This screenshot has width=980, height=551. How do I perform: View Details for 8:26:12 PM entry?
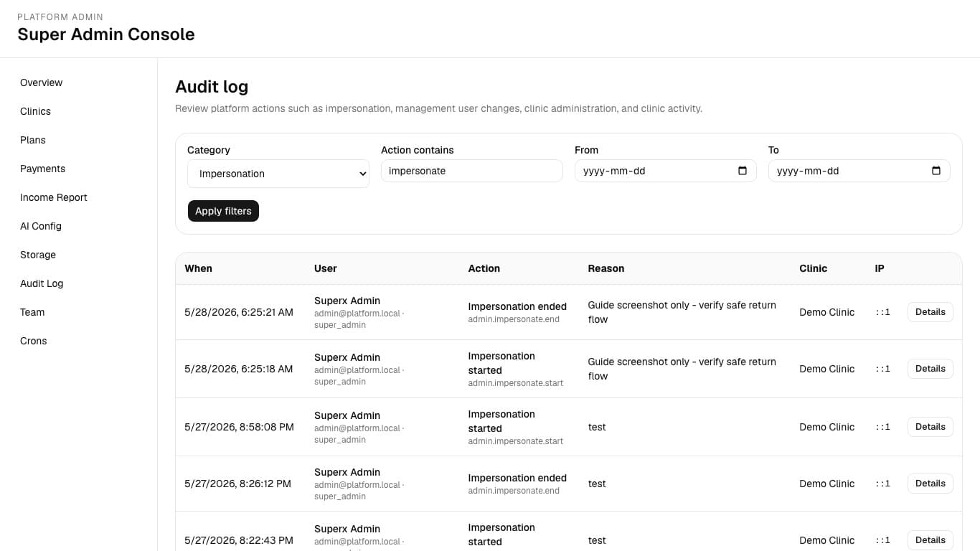click(x=930, y=484)
